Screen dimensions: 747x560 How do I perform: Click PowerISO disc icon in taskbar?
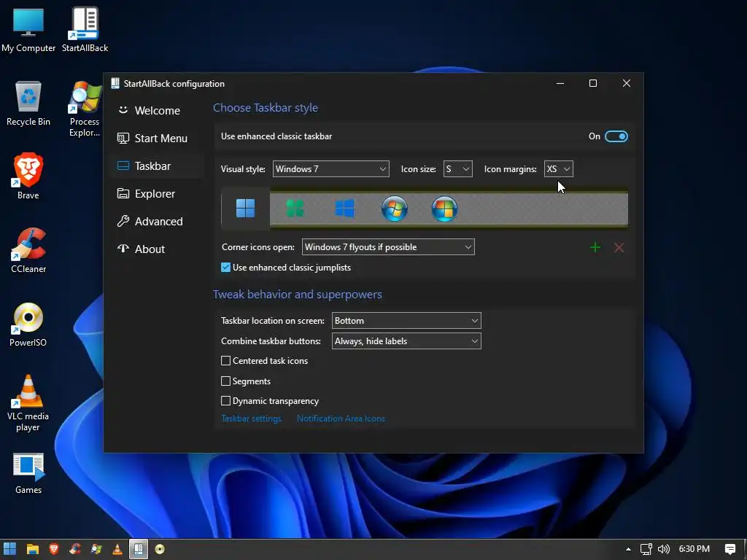pyautogui.click(x=160, y=549)
